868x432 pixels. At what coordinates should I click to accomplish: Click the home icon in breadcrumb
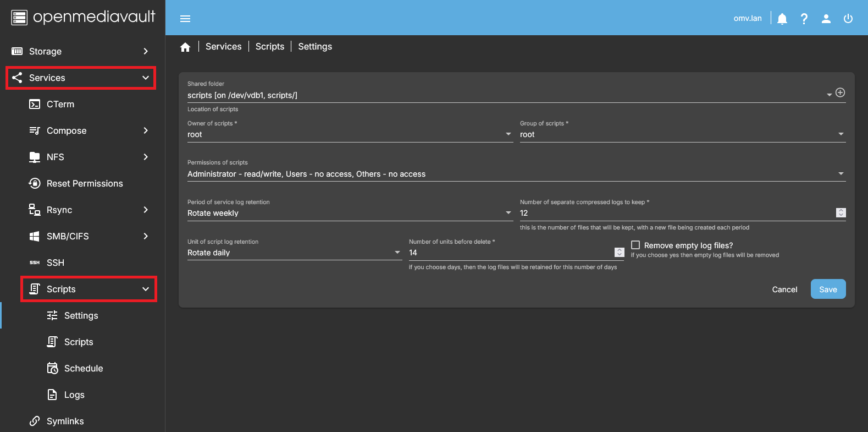pos(185,47)
